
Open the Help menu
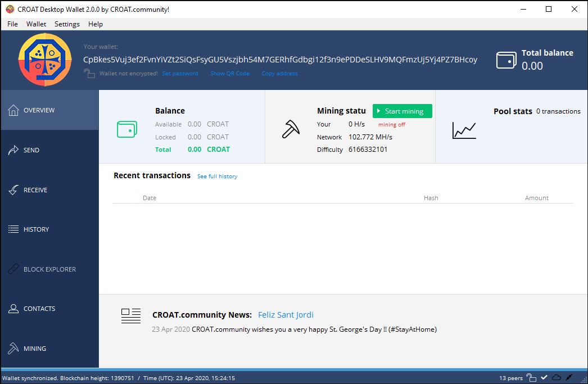pyautogui.click(x=95, y=24)
